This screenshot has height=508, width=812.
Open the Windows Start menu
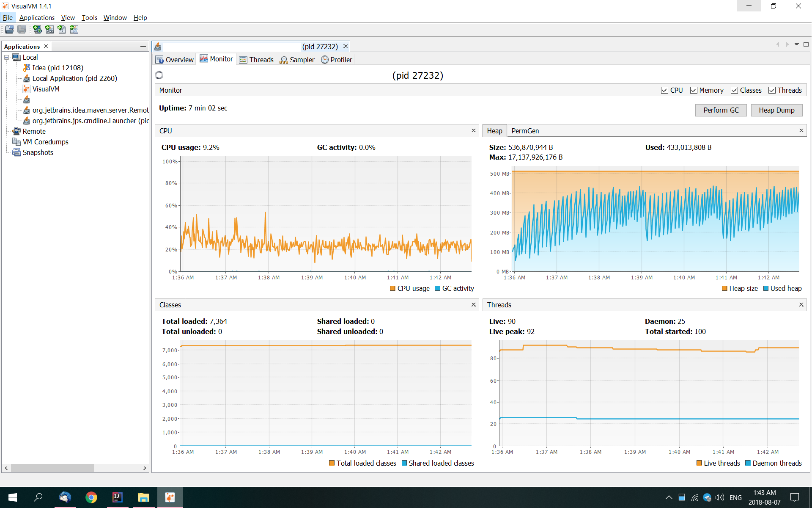(12, 497)
